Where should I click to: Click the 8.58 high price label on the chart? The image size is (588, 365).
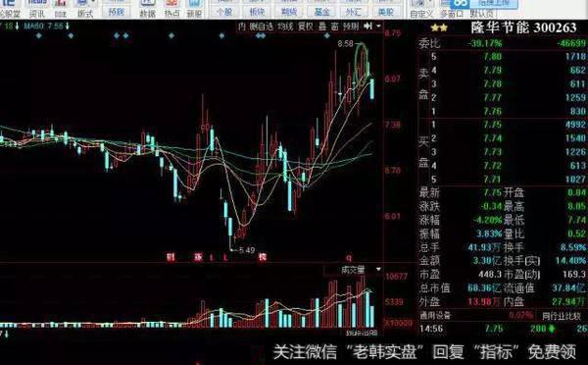click(345, 44)
